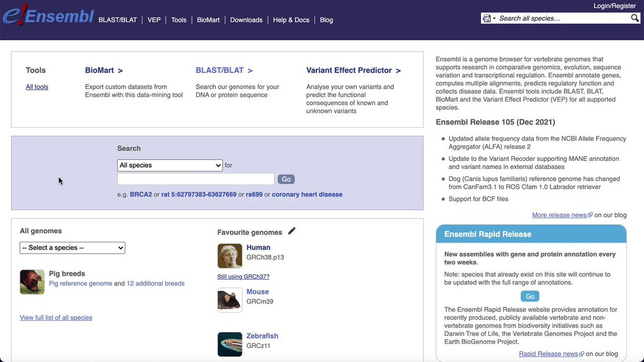Screen dimensions: 644x362
Task: Open the Zebrafish genome name link
Action: point(262,336)
